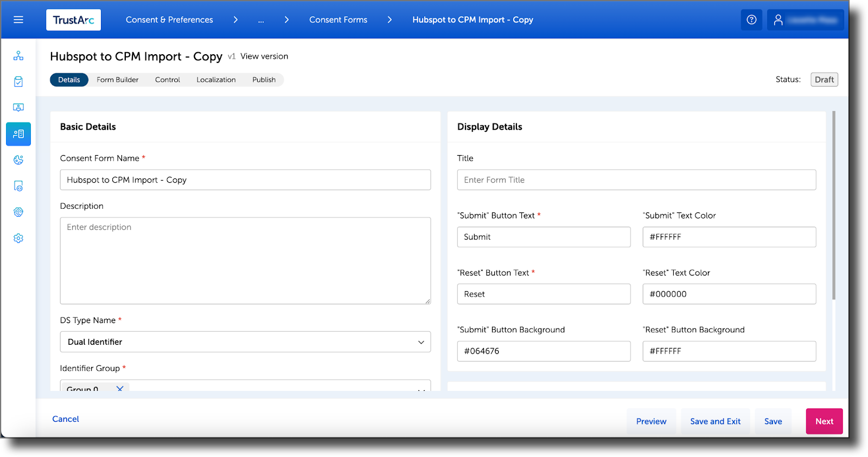Open the brain intelligence sidebar icon
The width and height of the screenshot is (868, 457).
click(x=18, y=212)
